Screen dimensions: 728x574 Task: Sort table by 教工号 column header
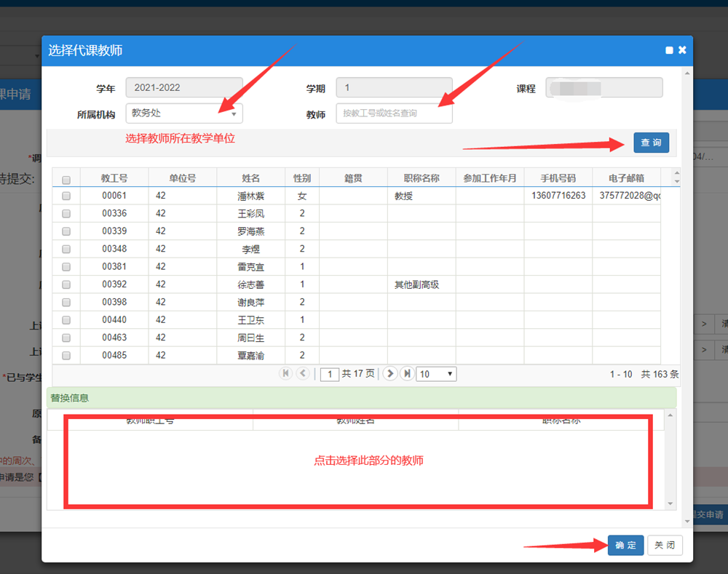point(114,178)
